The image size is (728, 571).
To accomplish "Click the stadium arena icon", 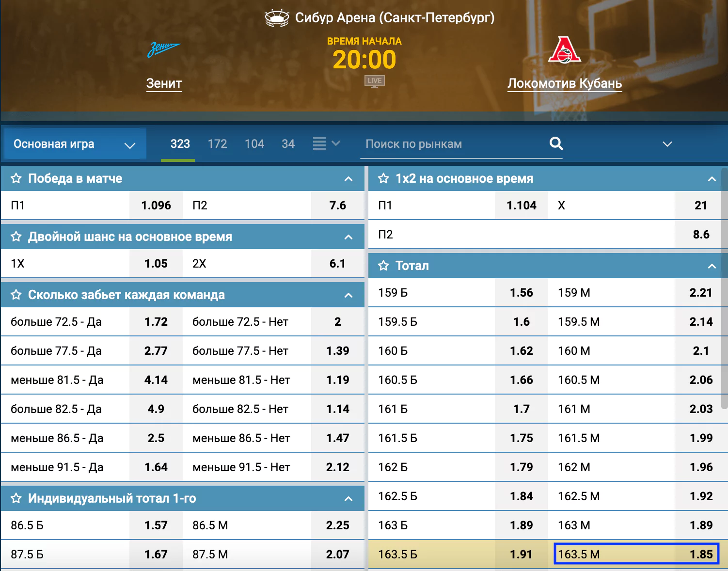I will point(277,18).
